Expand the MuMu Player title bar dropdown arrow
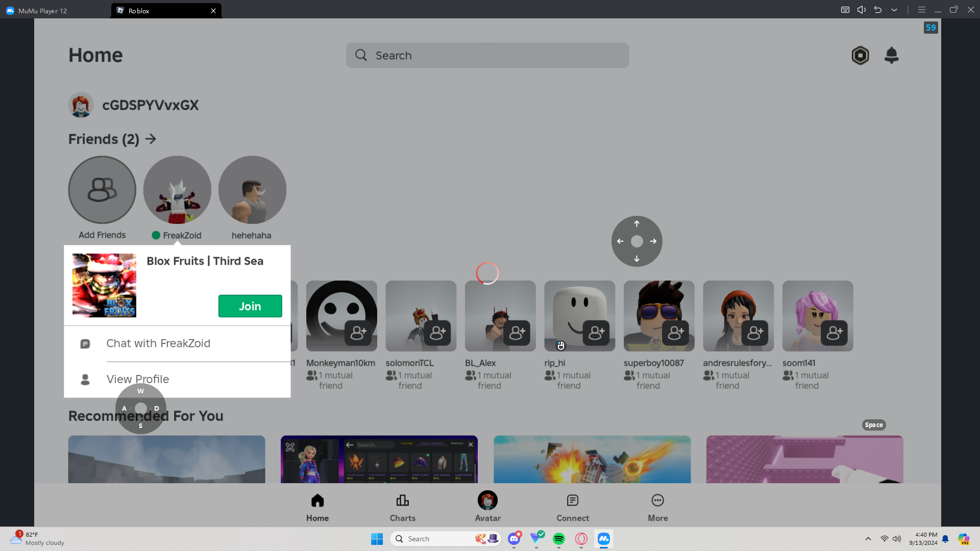Image resolution: width=980 pixels, height=551 pixels. tap(894, 10)
